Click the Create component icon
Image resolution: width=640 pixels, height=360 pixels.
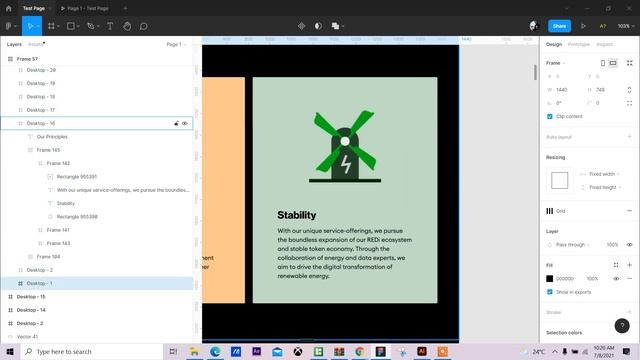pos(302,26)
